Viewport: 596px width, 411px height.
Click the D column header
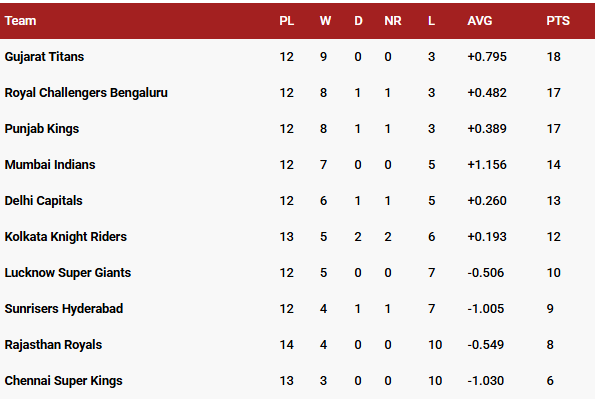tap(358, 21)
